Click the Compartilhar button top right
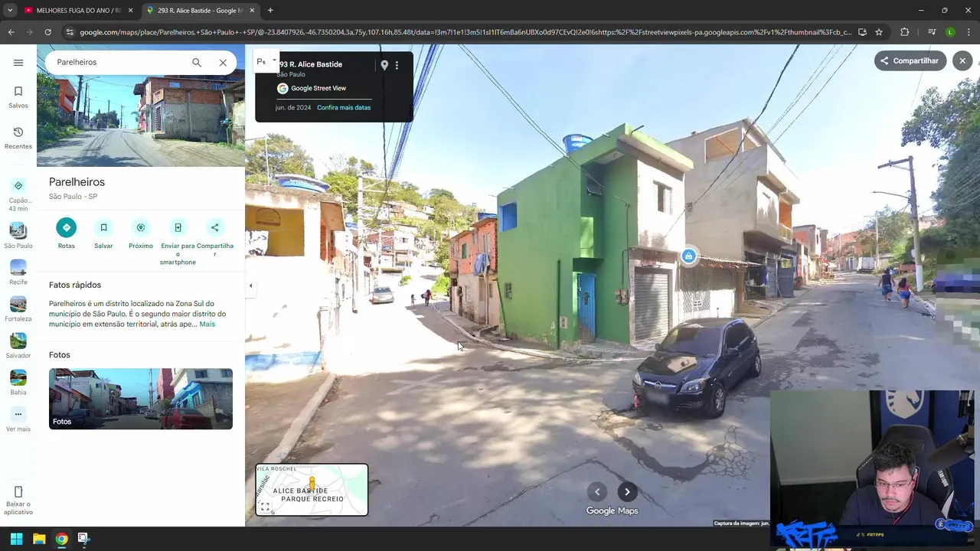Image resolution: width=980 pixels, height=551 pixels. 910,61
